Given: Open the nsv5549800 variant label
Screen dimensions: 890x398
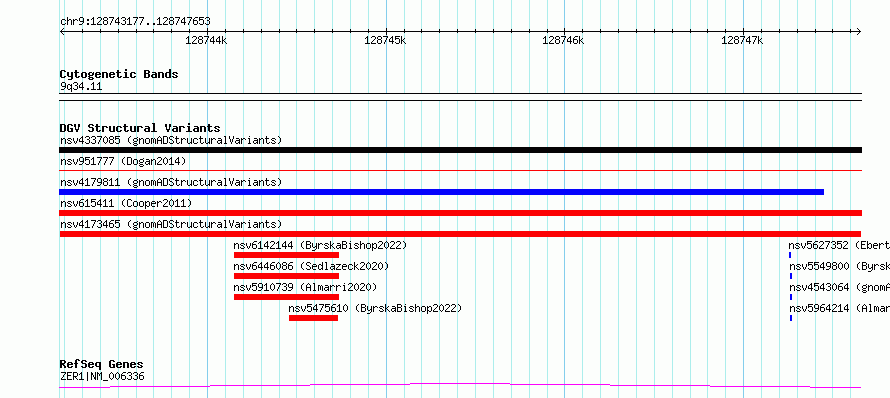Looking at the screenshot, I should 839,266.
